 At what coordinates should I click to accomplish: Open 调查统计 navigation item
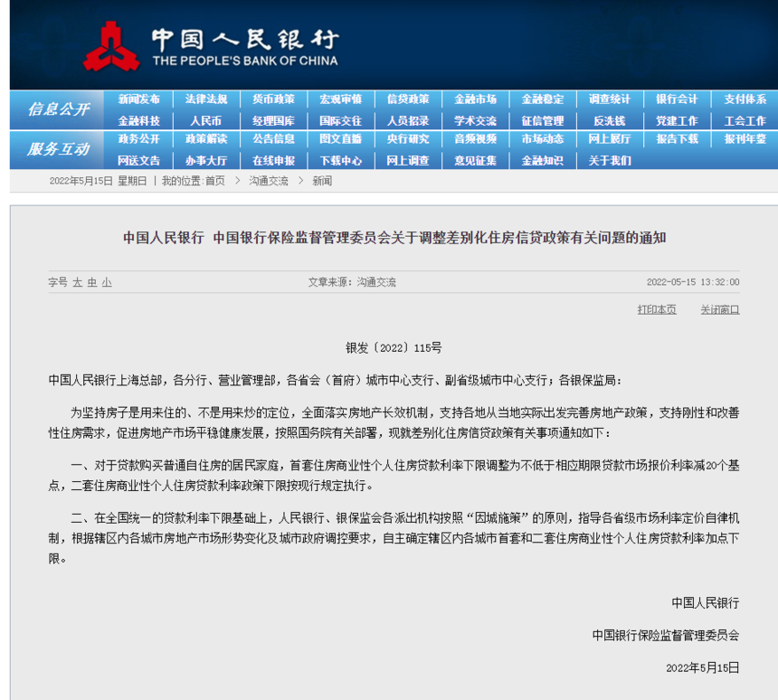point(610,99)
